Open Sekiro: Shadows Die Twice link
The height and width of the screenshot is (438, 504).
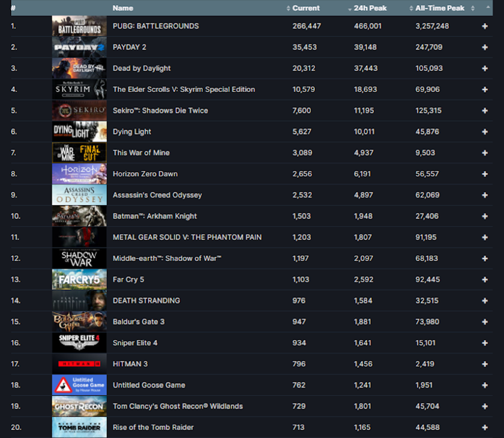(160, 110)
